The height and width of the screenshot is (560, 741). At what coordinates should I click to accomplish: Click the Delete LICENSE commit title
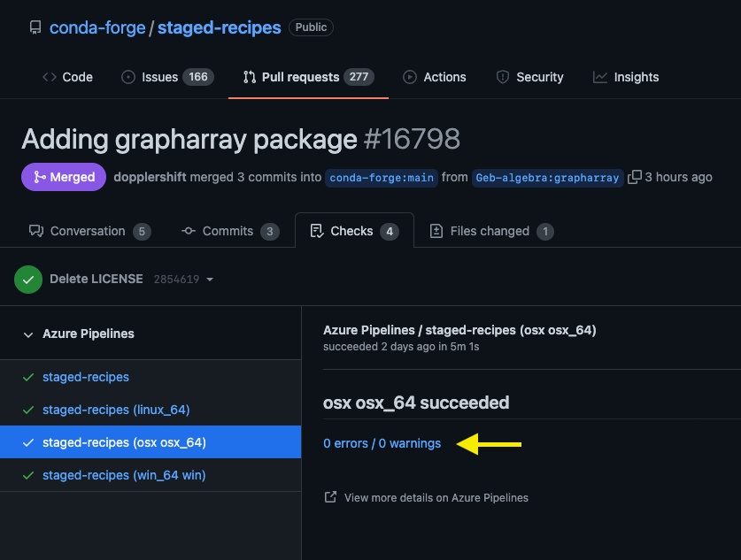click(x=96, y=279)
